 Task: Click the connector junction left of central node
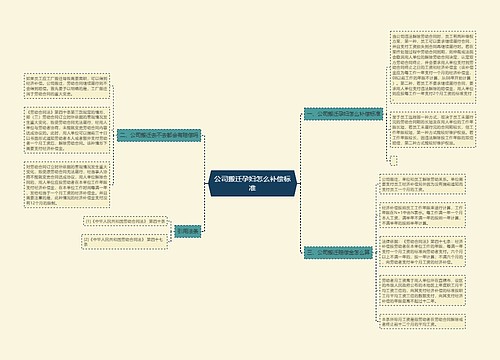pyautogui.click(x=205, y=183)
